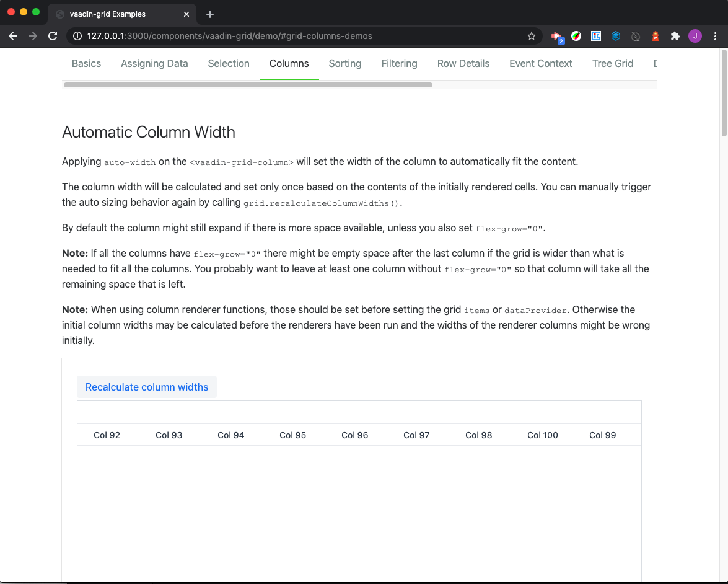This screenshot has height=584, width=728.
Task: Click the site info icon in address bar
Action: pyautogui.click(x=76, y=36)
